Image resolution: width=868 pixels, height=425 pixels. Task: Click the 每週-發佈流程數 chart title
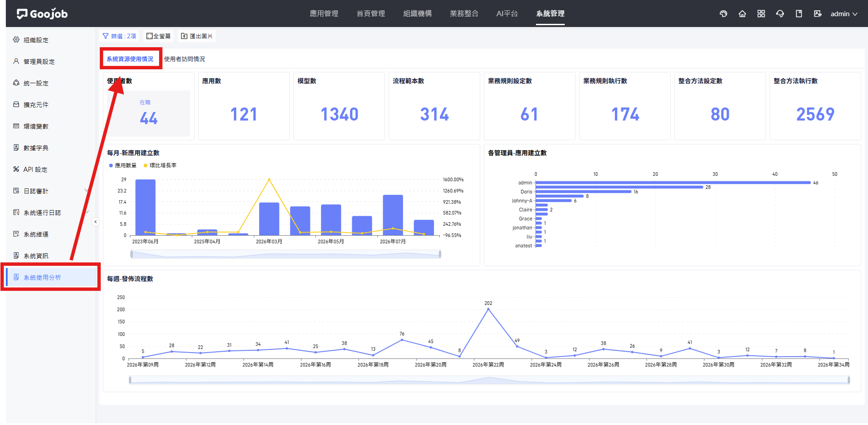130,279
